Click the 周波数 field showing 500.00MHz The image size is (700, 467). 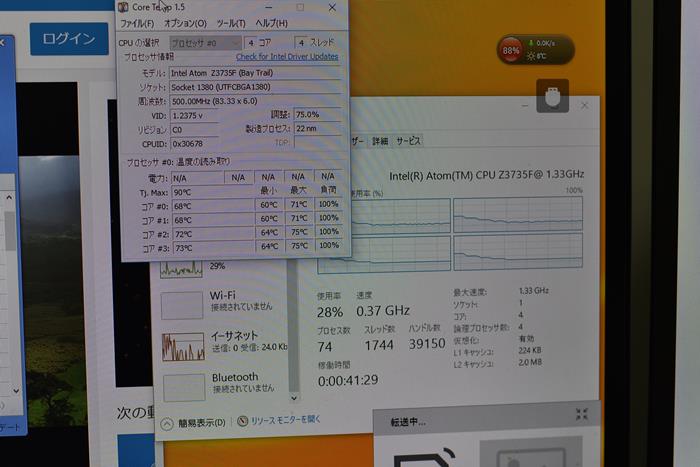point(255,101)
